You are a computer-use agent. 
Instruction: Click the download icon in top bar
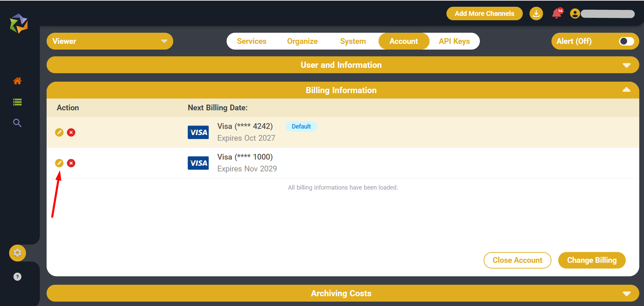(536, 13)
